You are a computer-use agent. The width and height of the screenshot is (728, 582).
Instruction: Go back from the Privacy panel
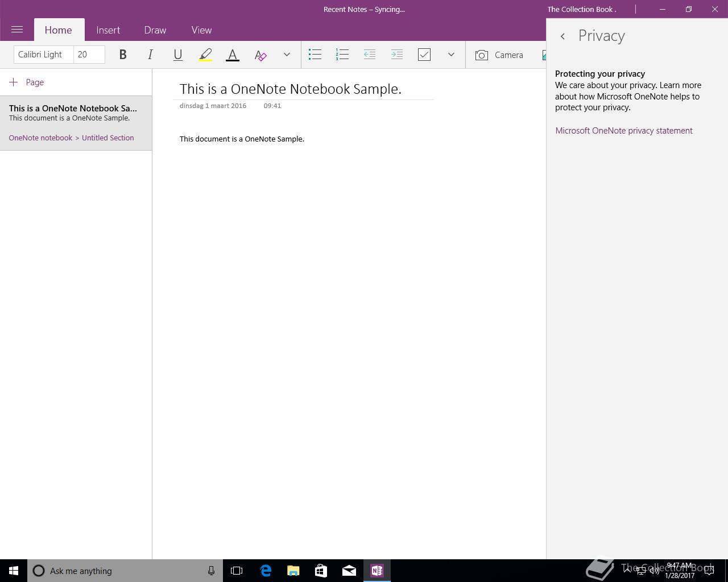[x=562, y=36]
